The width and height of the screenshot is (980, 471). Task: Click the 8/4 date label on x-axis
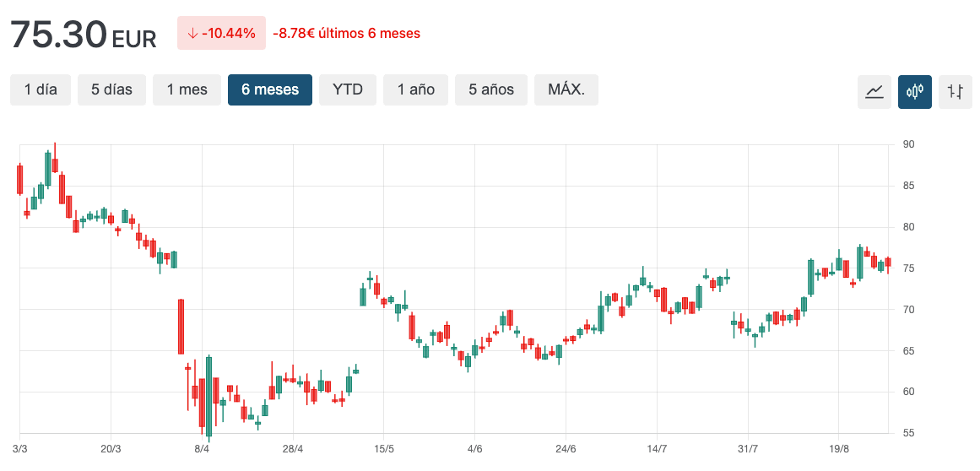click(x=202, y=448)
